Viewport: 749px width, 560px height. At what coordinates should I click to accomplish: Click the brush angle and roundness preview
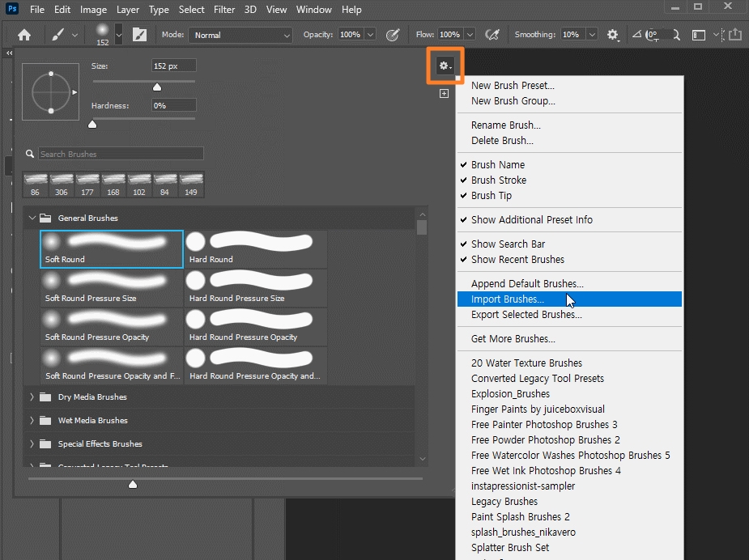51,91
